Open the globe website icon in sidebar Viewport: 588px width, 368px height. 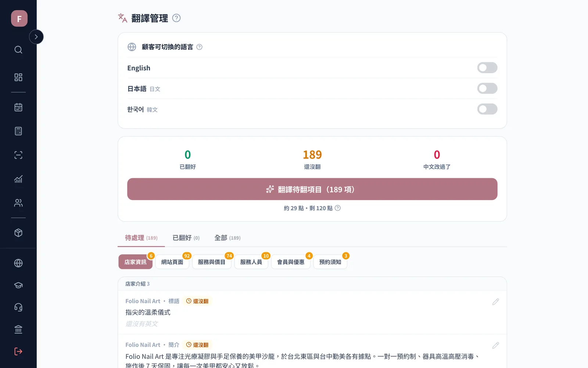point(18,263)
